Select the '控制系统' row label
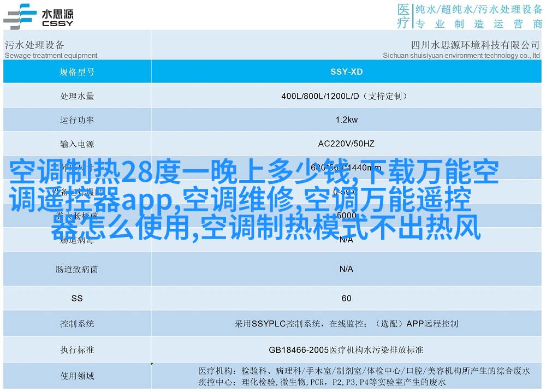Screen dimensions: 546x392 pos(77,324)
